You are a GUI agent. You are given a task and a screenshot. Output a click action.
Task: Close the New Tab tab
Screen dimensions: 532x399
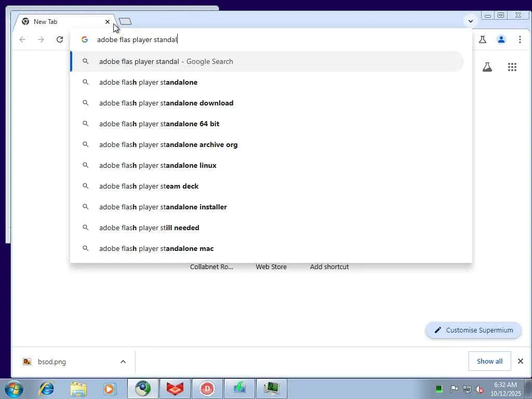pos(107,22)
